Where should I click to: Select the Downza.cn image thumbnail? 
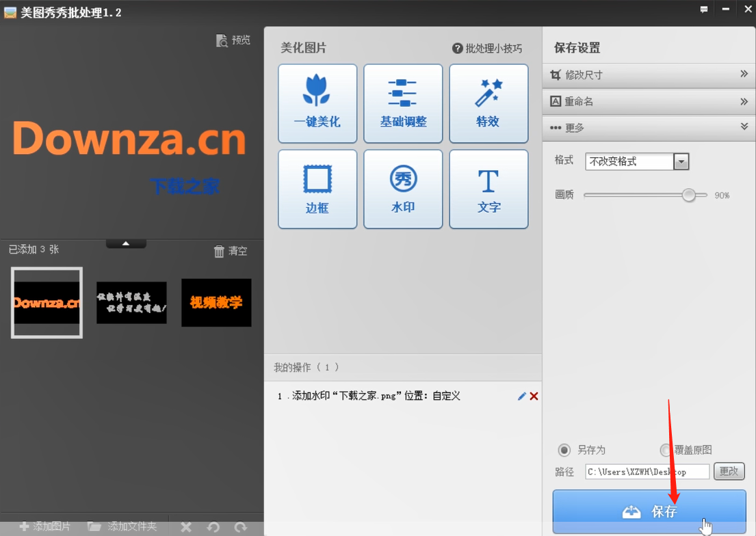click(x=46, y=302)
